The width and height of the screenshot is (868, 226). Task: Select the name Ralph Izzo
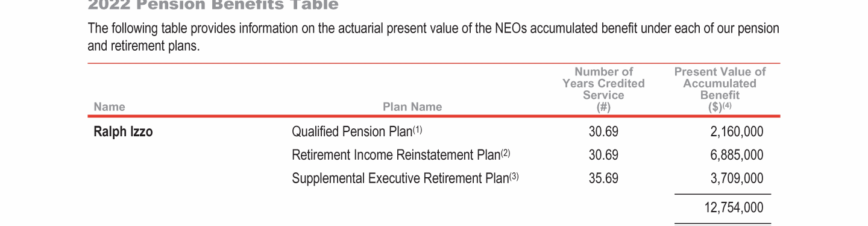[123, 131]
